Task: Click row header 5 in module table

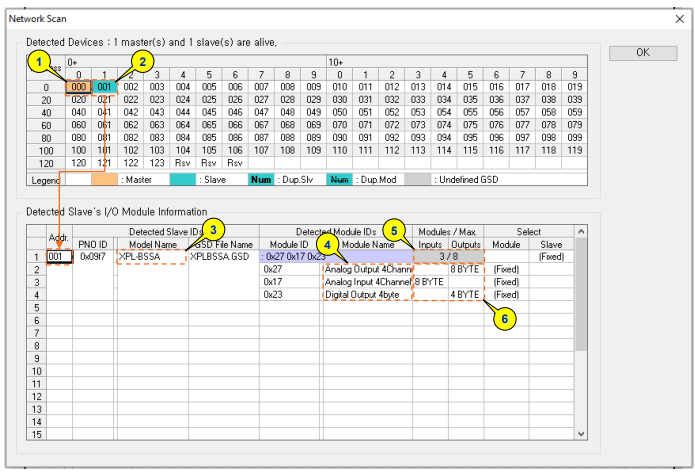Action: [36, 308]
